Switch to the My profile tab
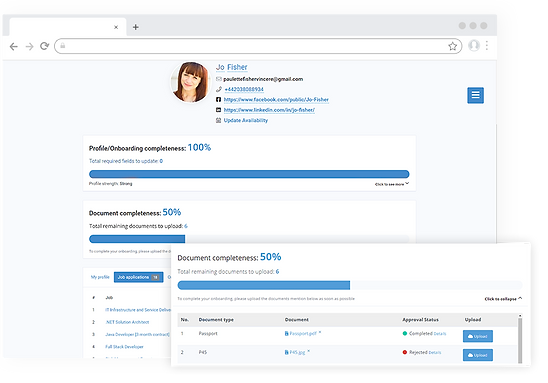548x383 pixels. tap(100, 277)
